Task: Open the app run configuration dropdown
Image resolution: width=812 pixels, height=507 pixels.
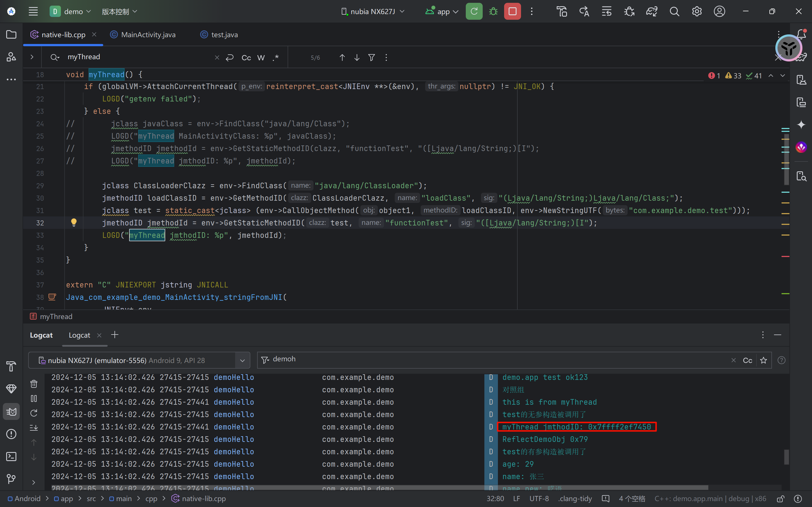Action: pyautogui.click(x=442, y=11)
